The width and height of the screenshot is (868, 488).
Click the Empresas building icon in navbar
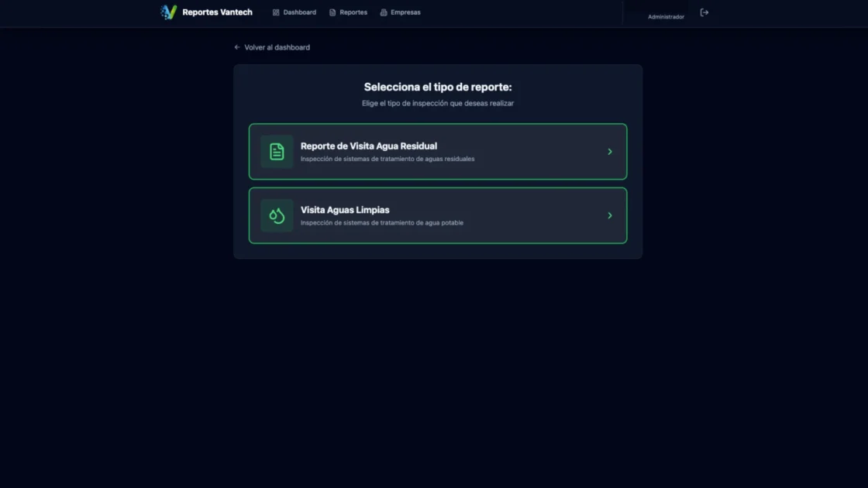pos(384,12)
